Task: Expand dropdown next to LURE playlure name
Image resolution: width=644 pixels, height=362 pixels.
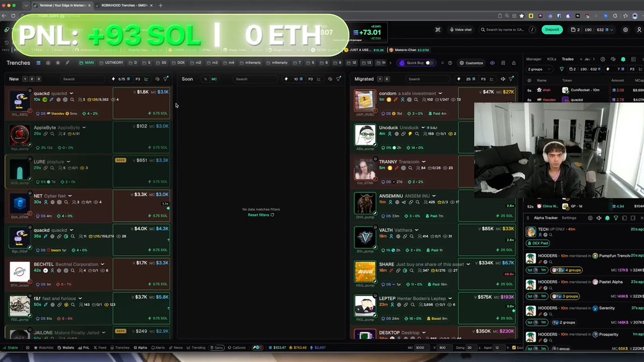Action: point(69,161)
